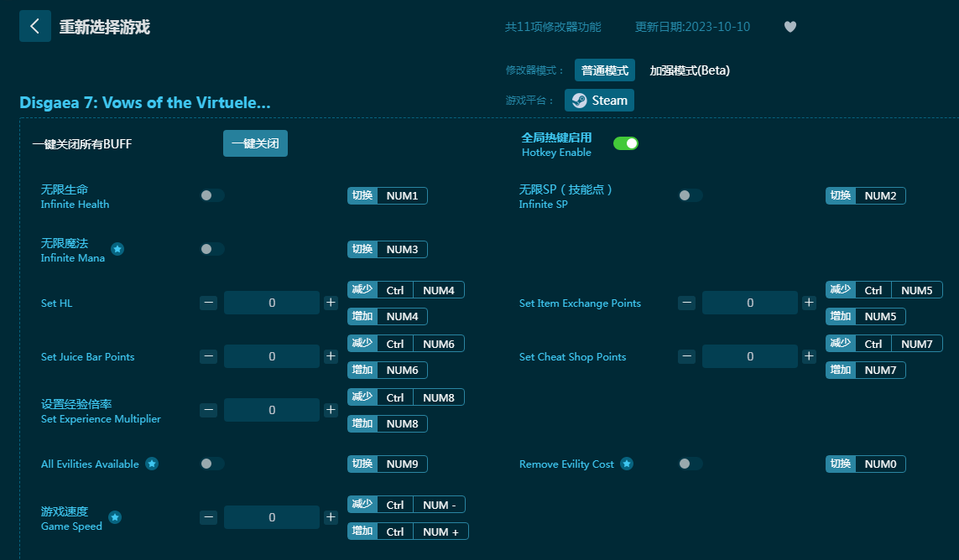Decrease Set Item Exchange Points with minus
959x560 pixels.
click(687, 303)
